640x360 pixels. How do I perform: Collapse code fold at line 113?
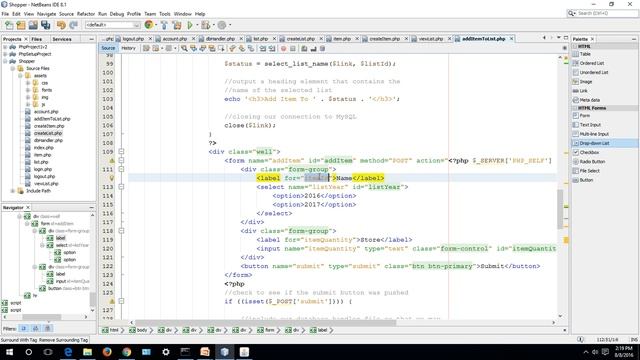click(121, 187)
